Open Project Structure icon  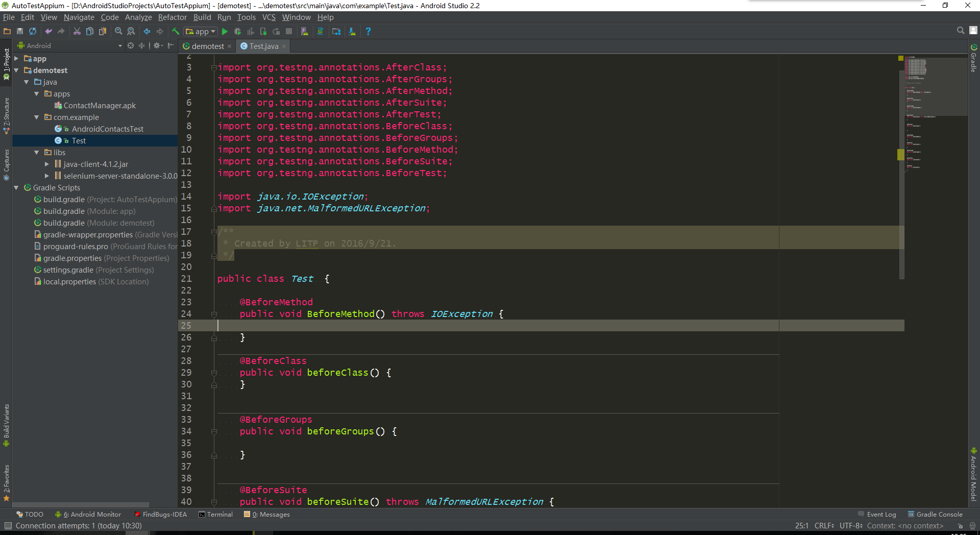[x=336, y=31]
